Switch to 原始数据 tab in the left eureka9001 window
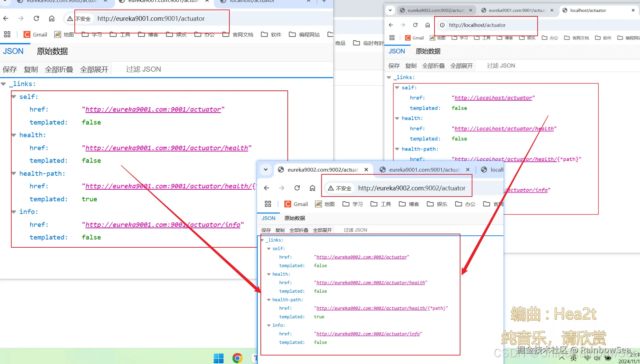The width and height of the screenshot is (640, 364). click(x=52, y=52)
